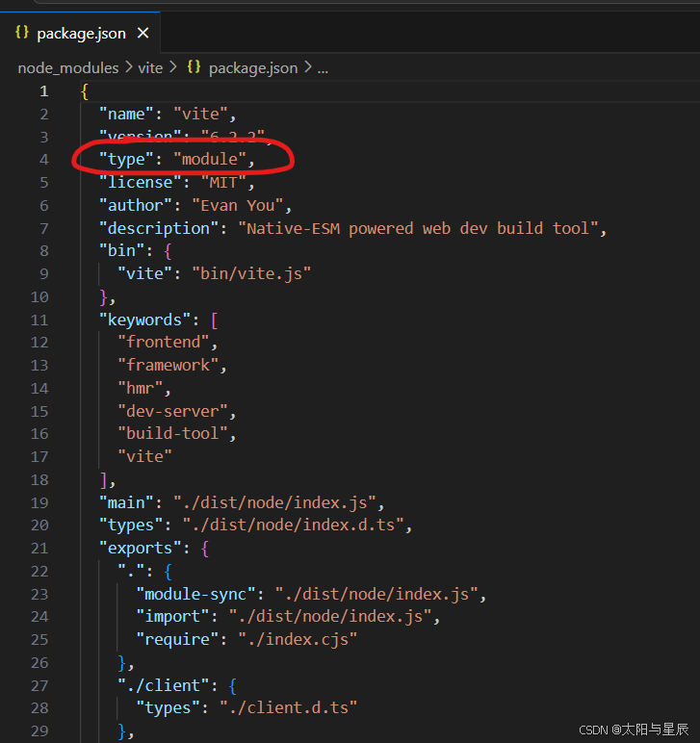Click the "MIT" value text

(x=223, y=183)
